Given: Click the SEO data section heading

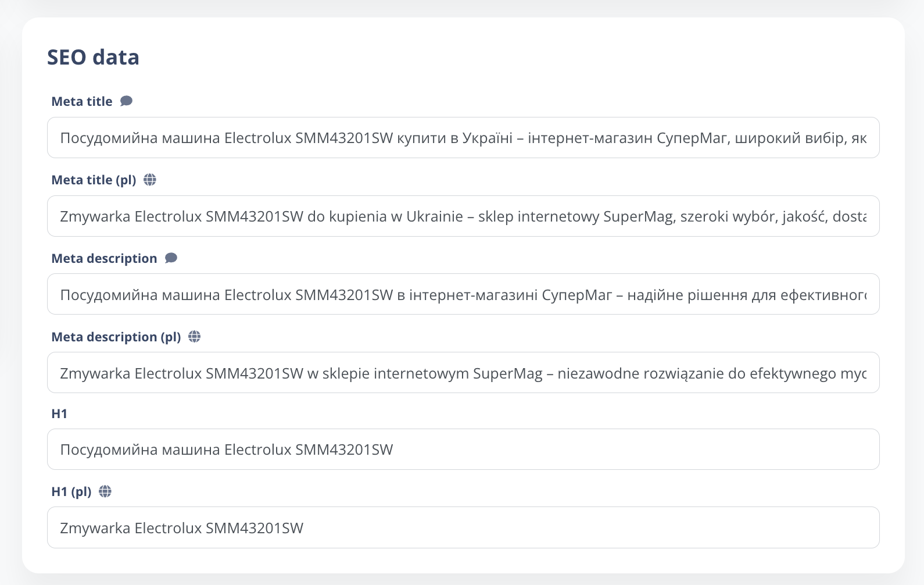Looking at the screenshot, I should [x=93, y=58].
